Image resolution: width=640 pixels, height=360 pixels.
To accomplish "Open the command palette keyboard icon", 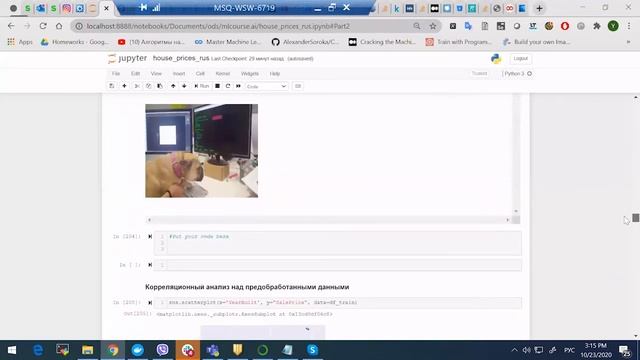I will pos(298,86).
